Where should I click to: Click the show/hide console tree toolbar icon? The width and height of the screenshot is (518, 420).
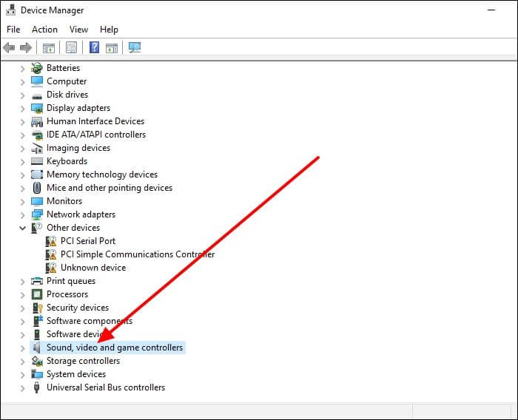(49, 48)
